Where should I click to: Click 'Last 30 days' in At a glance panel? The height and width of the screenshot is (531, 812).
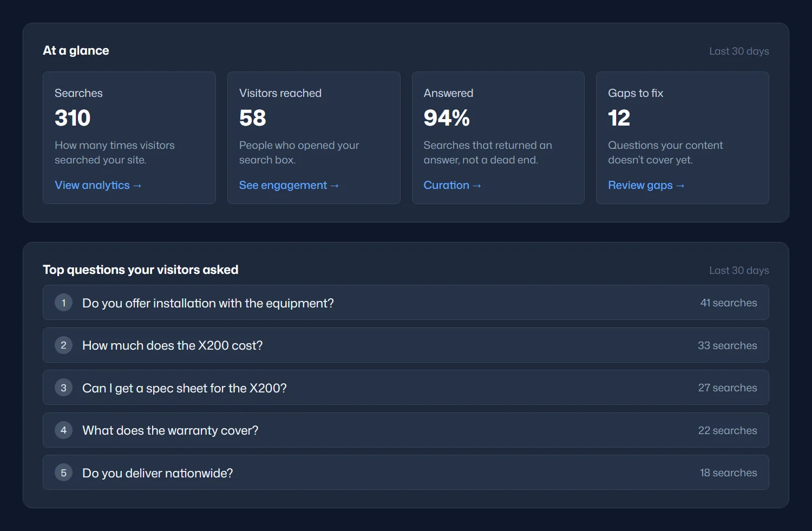click(x=739, y=51)
